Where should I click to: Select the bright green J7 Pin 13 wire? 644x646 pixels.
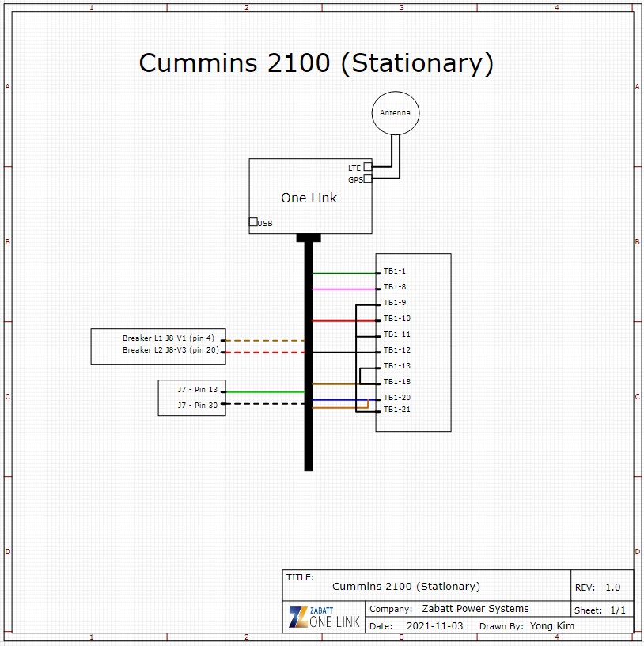tap(265, 392)
